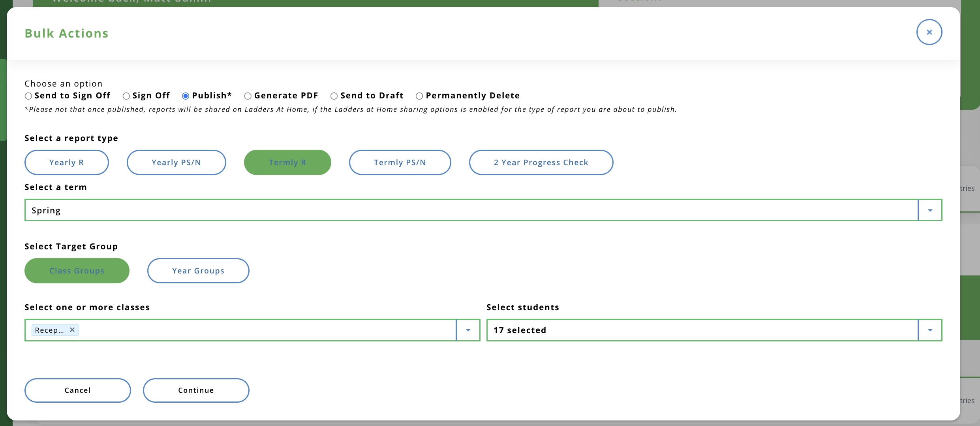Click inside the classes selection field
This screenshot has height=426, width=980.
265,330
